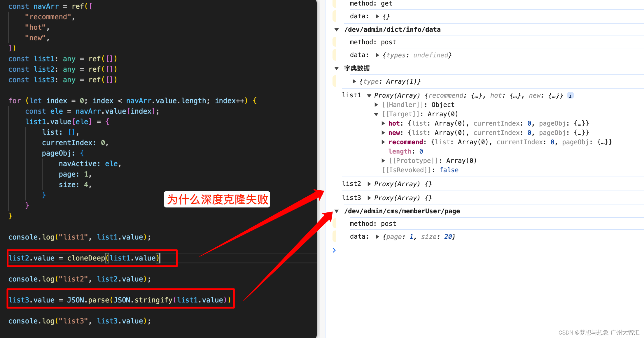Click the list1.value[ele] assignment line

67,122
